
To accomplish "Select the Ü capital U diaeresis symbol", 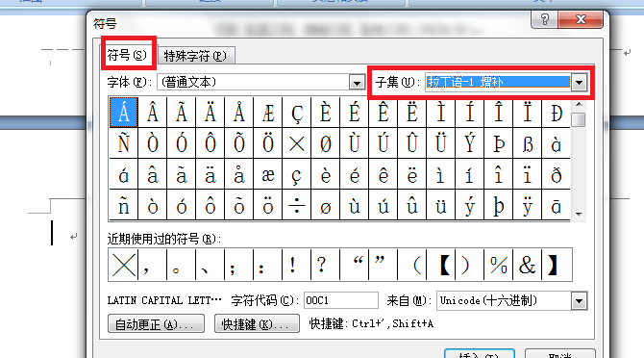I will 441,143.
